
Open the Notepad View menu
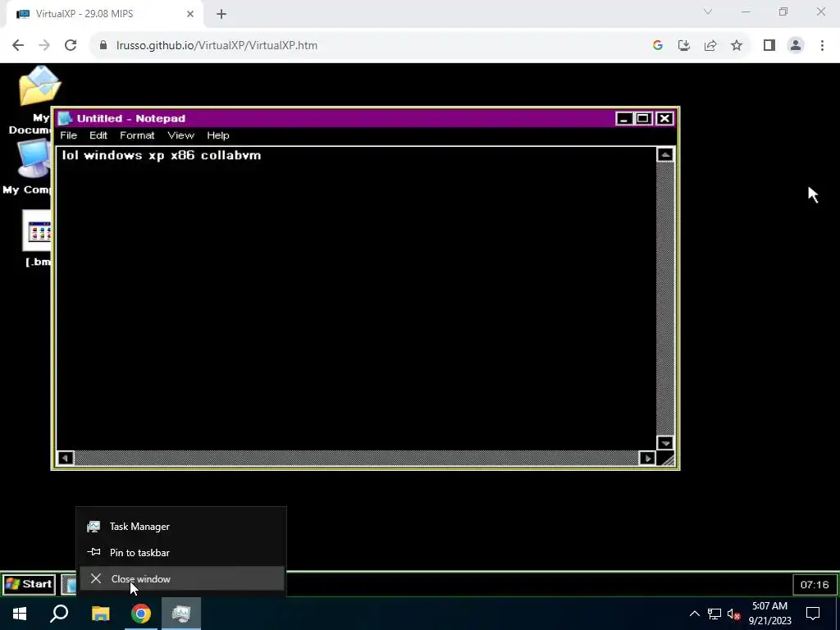[180, 135]
